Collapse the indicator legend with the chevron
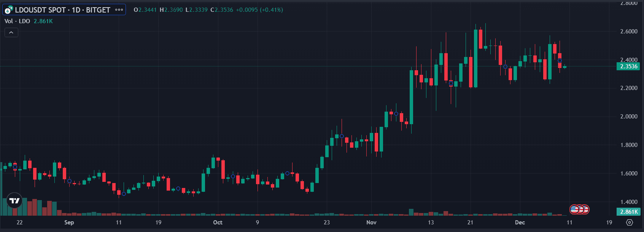The image size is (644, 232). (x=11, y=33)
